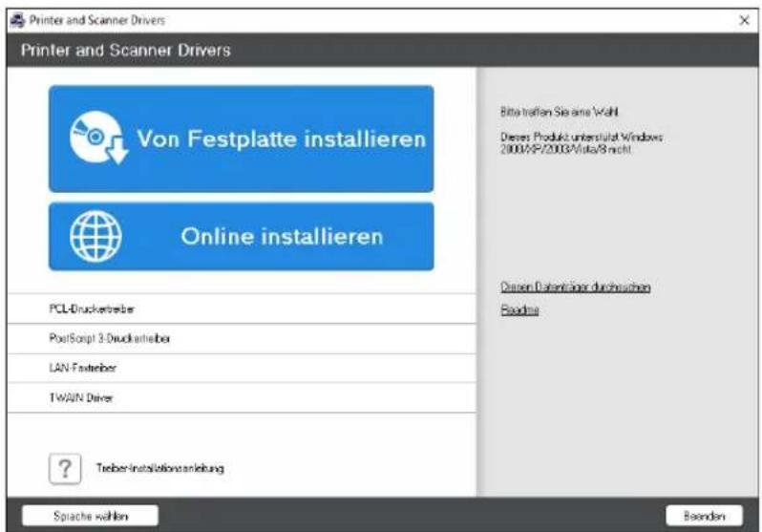Screen dimensions: 762x532
Task: Open the Readme link
Action: [519, 309]
